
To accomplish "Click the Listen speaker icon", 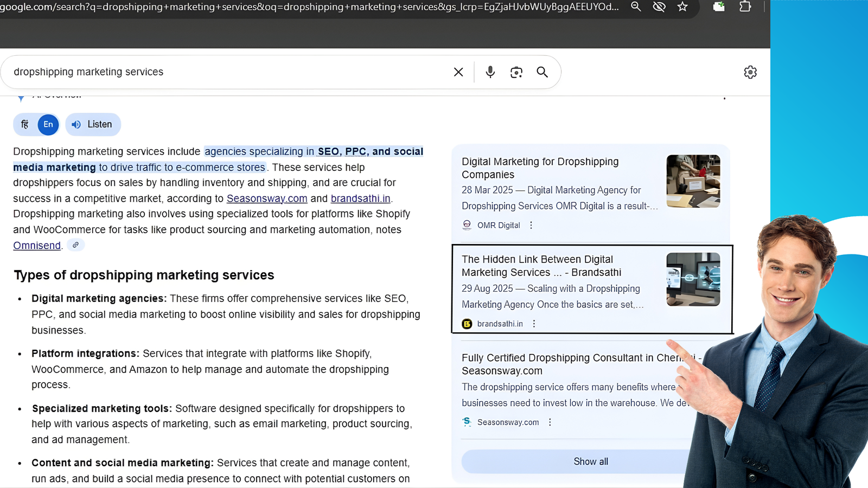I will pyautogui.click(x=76, y=124).
